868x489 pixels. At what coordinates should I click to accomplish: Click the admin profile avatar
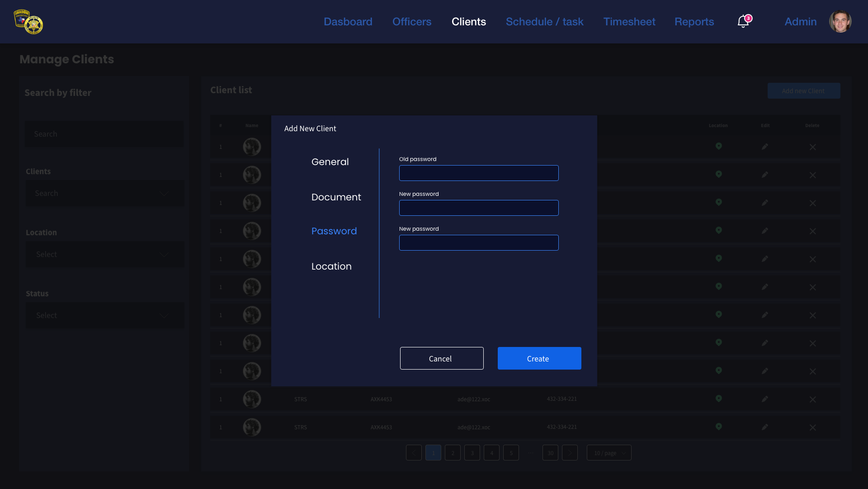[x=840, y=21]
